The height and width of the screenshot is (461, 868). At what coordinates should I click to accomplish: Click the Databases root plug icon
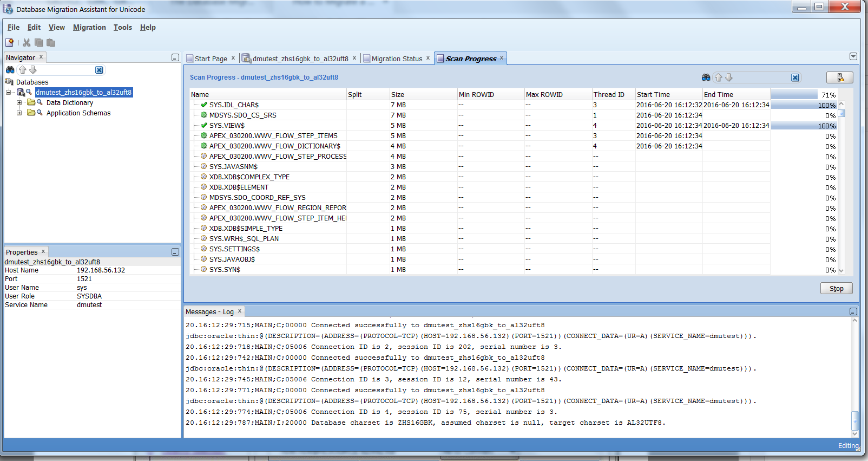tap(9, 82)
